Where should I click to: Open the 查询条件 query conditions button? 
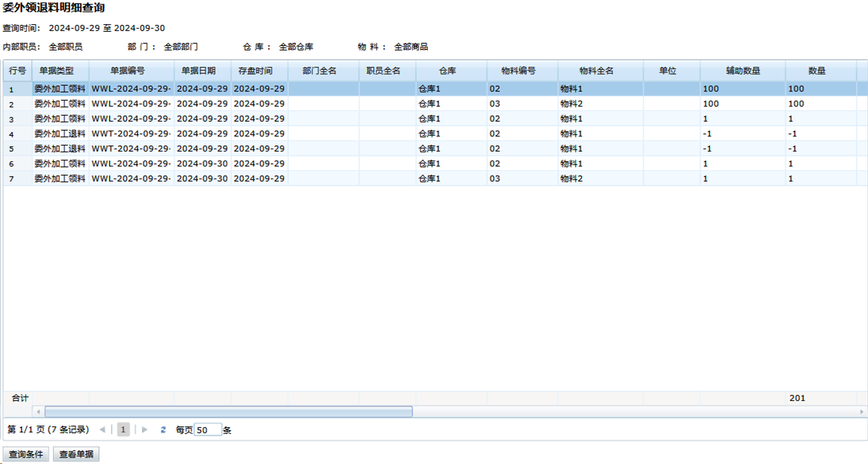26,454
